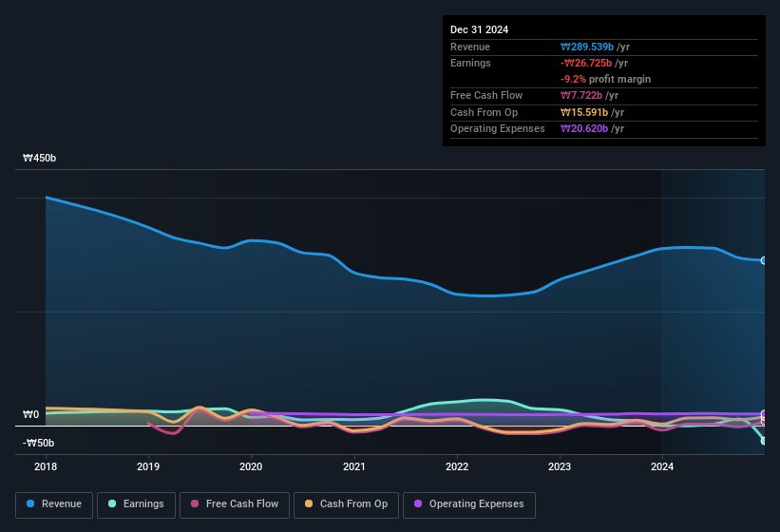Click the ₩289.539b revenue value
This screenshot has height=532, width=780.
pyautogui.click(x=587, y=47)
